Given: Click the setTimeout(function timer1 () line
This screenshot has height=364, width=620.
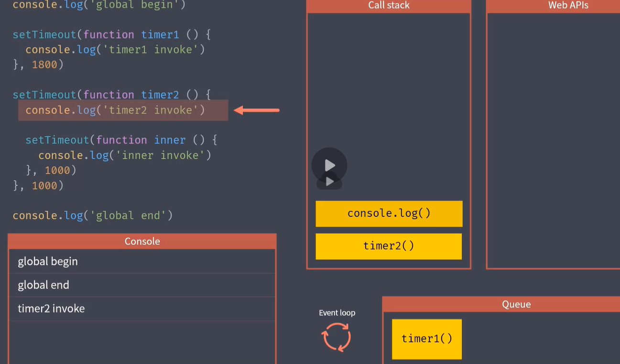Looking at the screenshot, I should click(x=112, y=35).
